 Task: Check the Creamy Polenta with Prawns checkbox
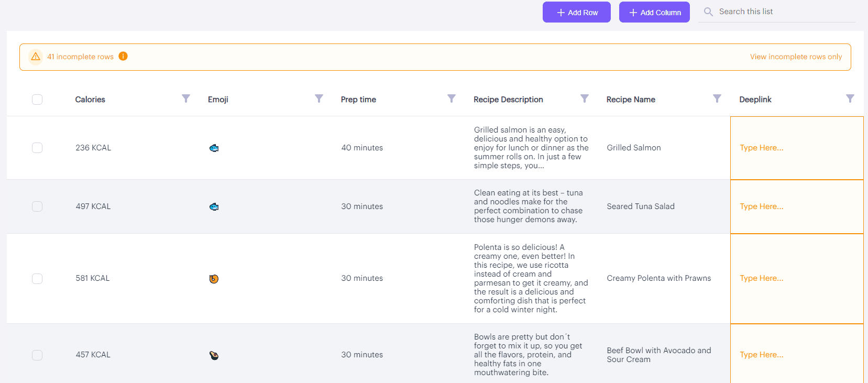[x=37, y=279]
